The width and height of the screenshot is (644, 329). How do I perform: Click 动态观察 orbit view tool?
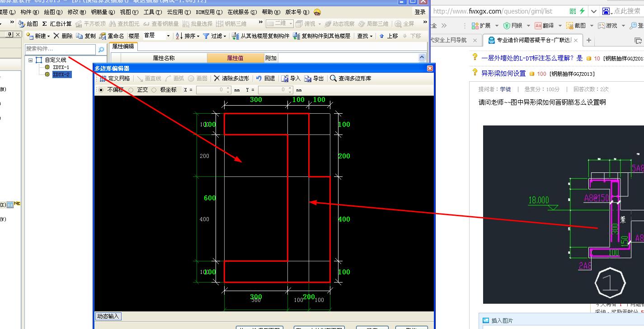point(339,23)
